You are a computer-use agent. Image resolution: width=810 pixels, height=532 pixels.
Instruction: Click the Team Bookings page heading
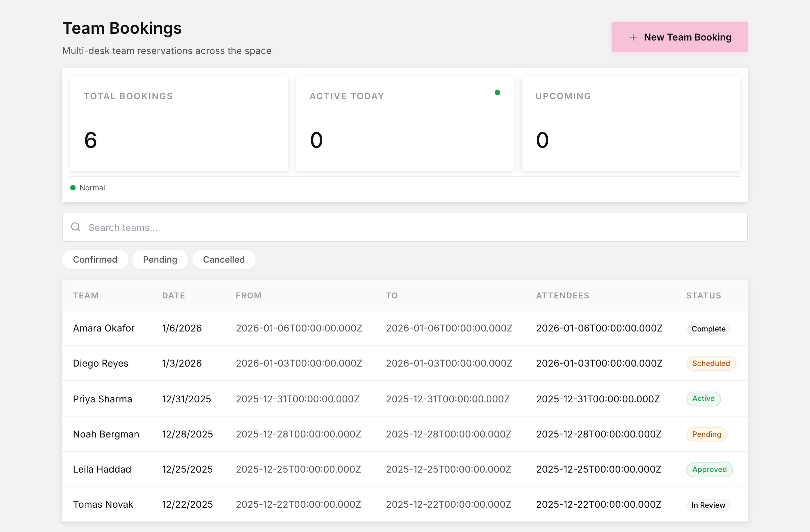[122, 28]
